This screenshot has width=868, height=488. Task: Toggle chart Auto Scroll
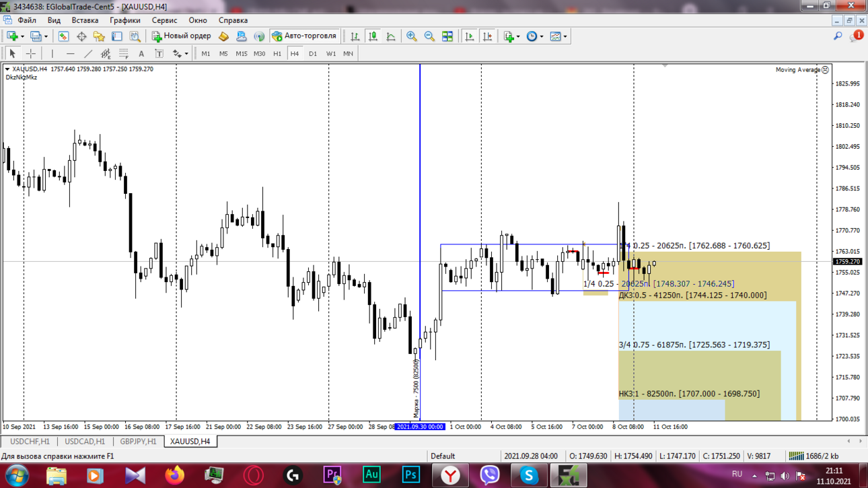point(470,36)
